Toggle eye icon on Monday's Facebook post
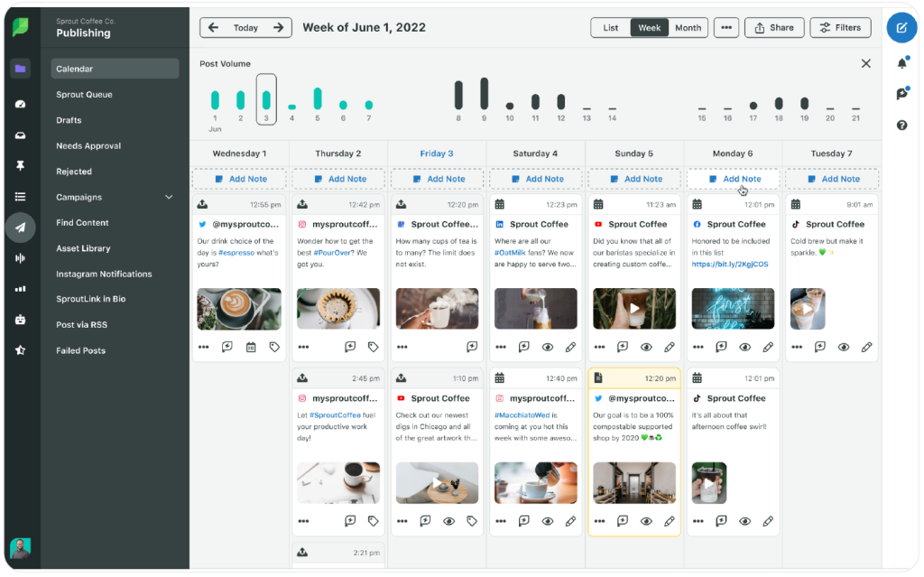 pyautogui.click(x=744, y=347)
